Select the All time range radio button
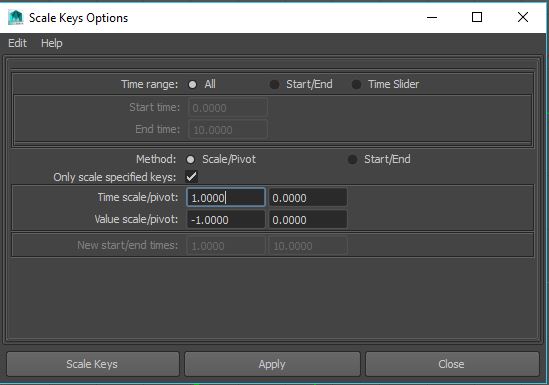 point(192,84)
